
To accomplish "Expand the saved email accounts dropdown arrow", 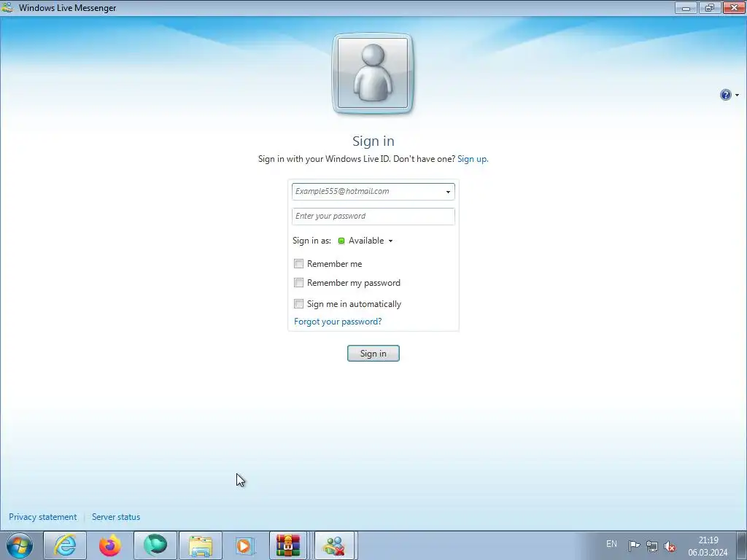I will pos(448,192).
